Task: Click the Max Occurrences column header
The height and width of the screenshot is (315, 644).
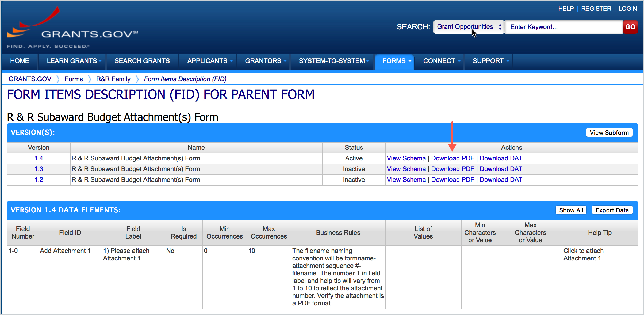Action: 269,233
